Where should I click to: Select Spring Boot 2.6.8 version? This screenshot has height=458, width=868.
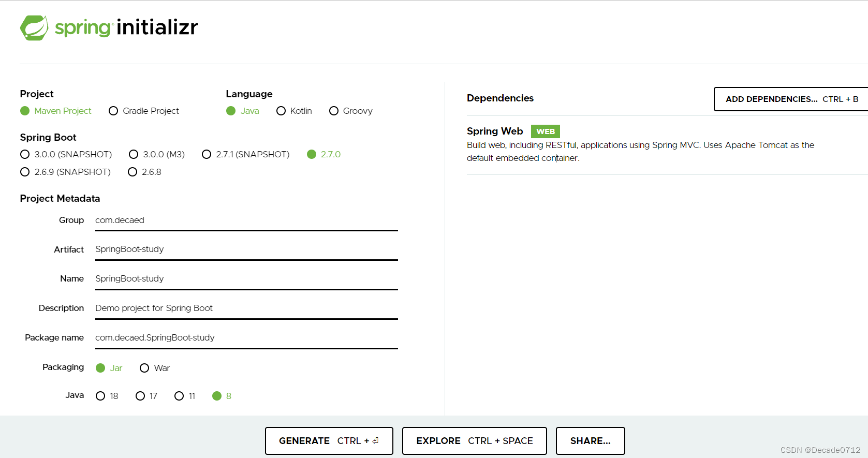pos(144,172)
